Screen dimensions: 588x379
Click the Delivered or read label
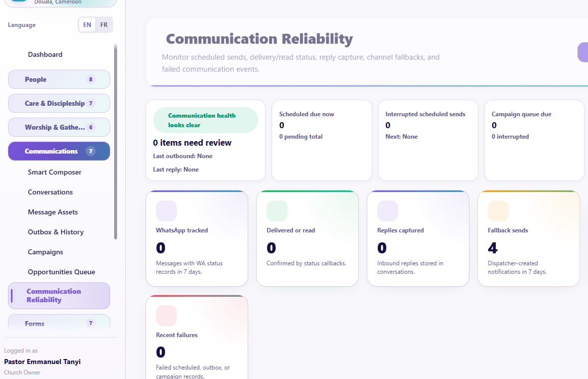[291, 230]
